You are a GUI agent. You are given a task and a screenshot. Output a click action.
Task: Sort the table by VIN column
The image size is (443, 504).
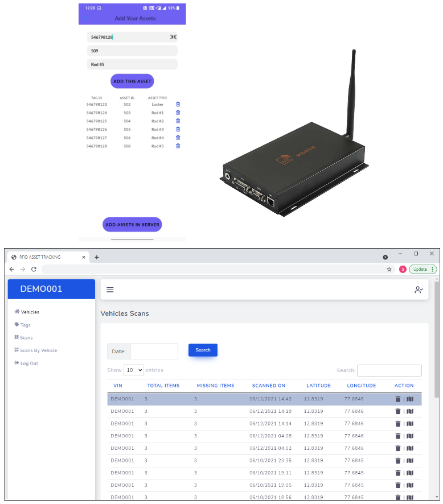(x=118, y=386)
